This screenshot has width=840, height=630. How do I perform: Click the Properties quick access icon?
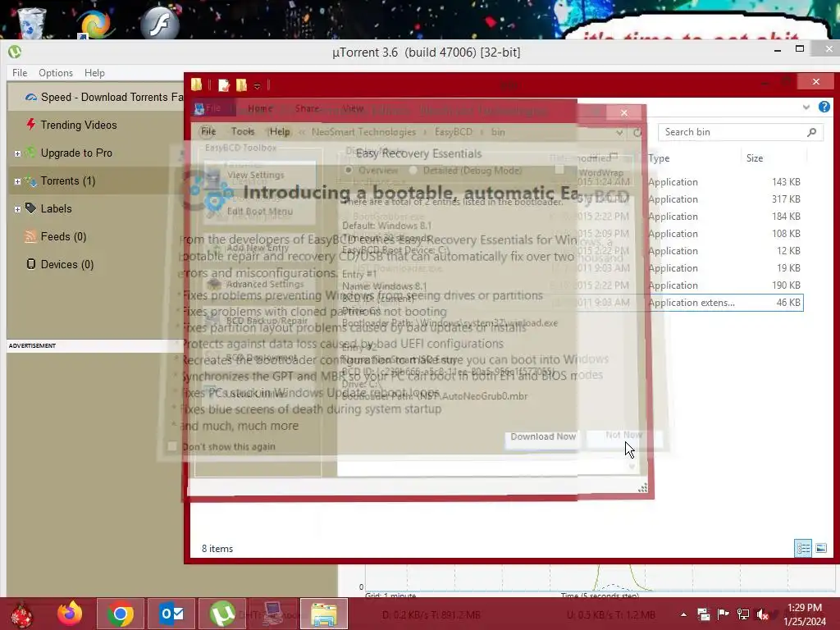224,85
